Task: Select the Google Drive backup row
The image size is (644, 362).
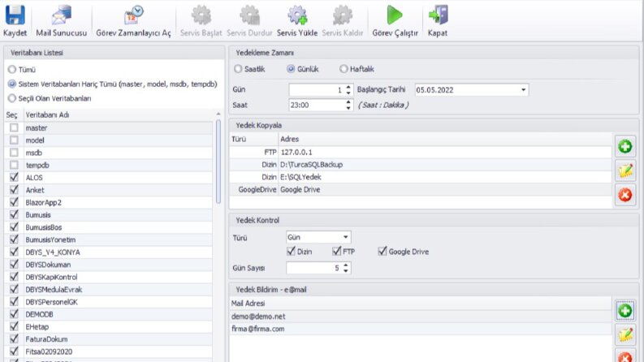Action: tap(421, 190)
